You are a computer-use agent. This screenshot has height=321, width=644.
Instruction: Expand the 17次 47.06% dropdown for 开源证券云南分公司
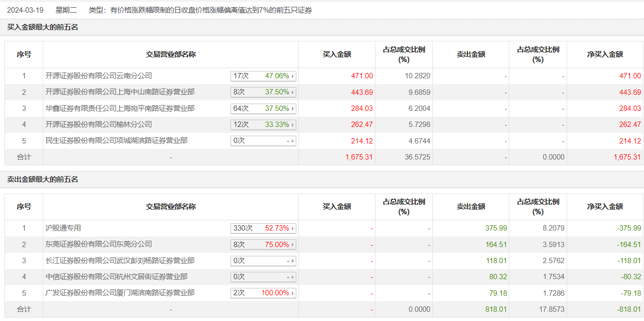(263, 76)
